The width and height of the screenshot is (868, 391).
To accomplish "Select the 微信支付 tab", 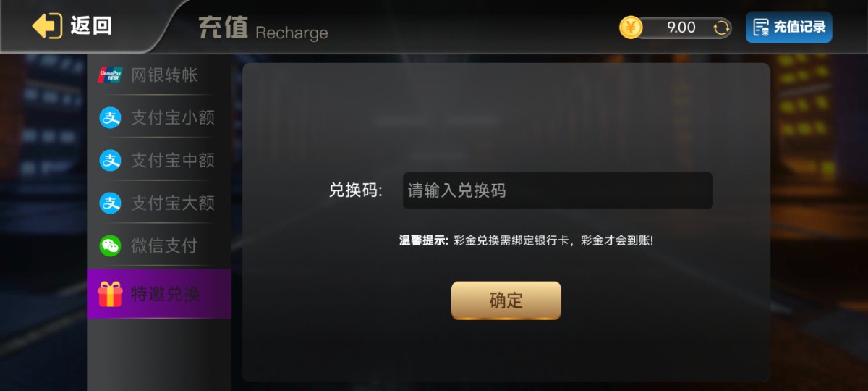I will 159,245.
